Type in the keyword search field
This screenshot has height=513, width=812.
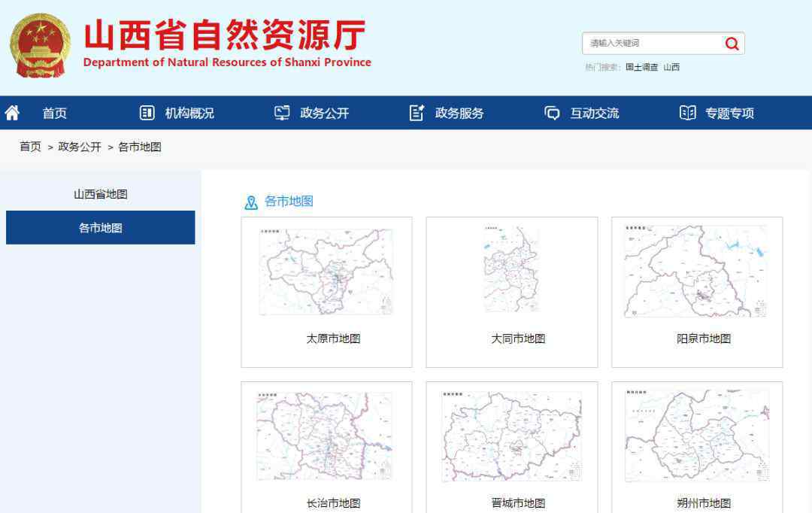[x=650, y=44]
